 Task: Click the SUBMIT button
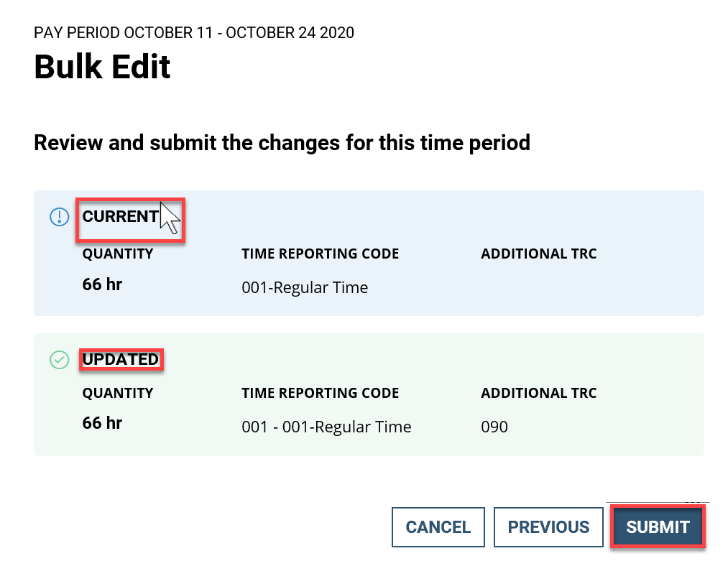657,526
